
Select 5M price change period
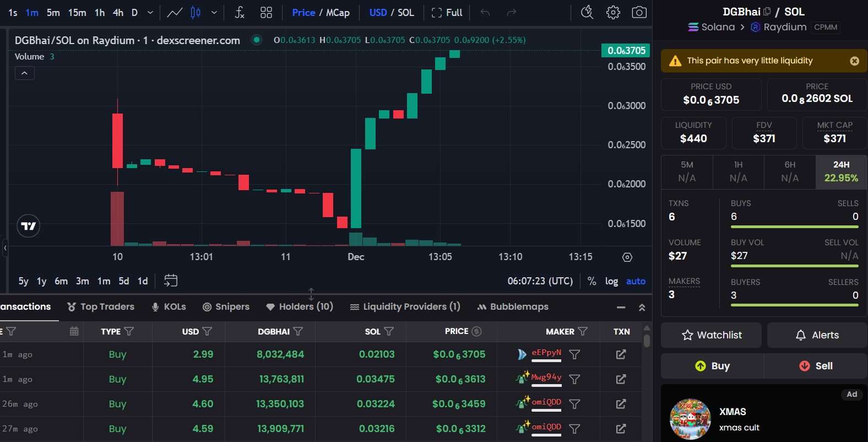(x=687, y=172)
